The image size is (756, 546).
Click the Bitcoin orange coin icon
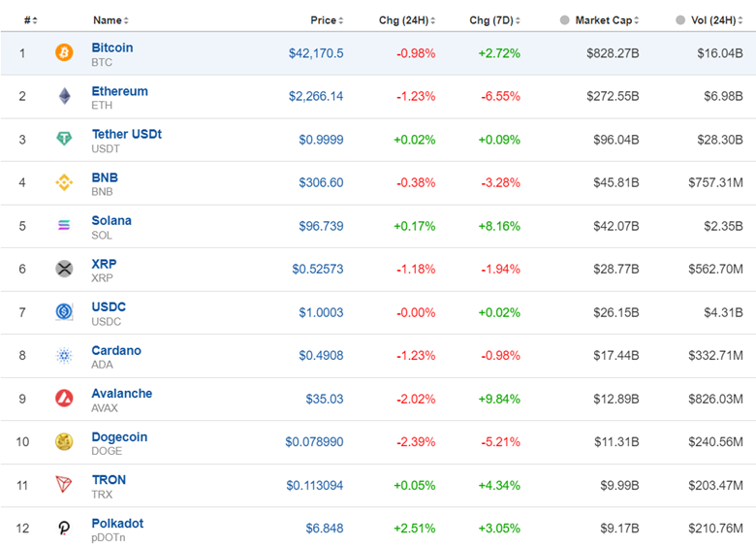coord(64,53)
